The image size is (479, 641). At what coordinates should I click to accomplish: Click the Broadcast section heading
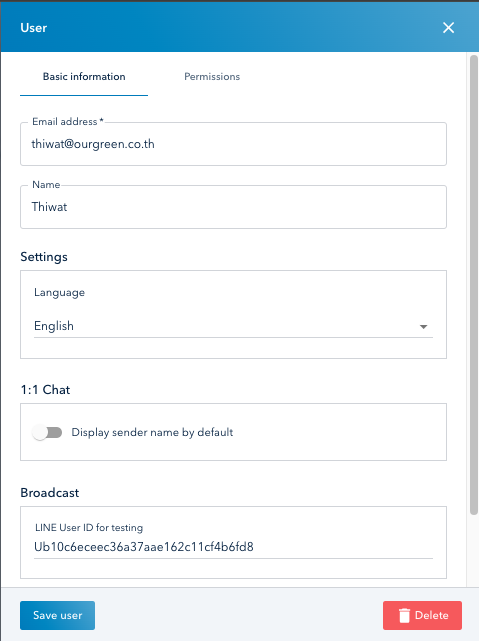click(x=49, y=493)
